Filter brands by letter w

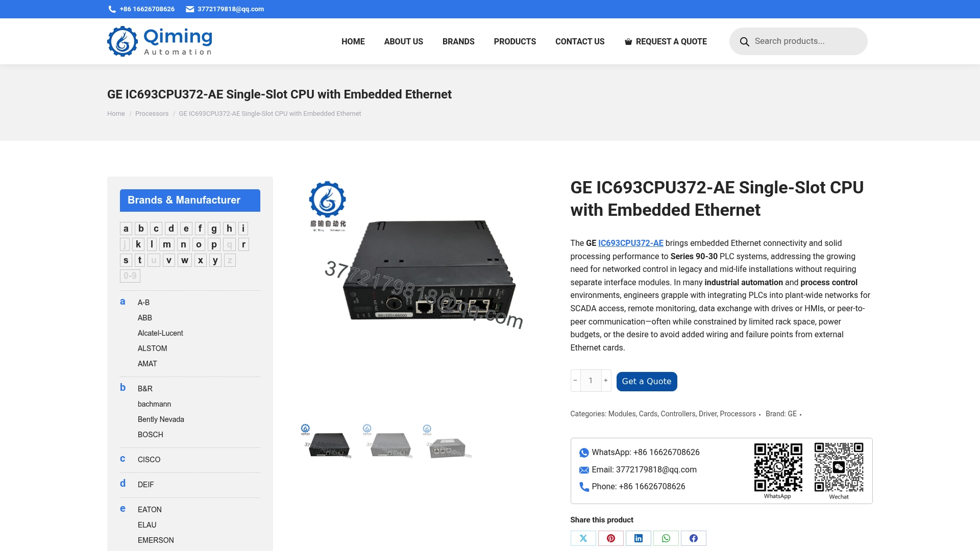[185, 260]
